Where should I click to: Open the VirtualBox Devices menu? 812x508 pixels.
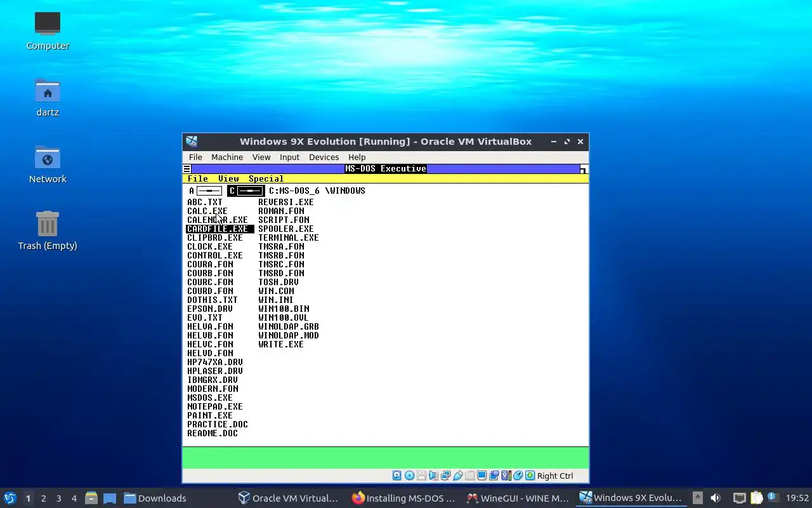324,157
